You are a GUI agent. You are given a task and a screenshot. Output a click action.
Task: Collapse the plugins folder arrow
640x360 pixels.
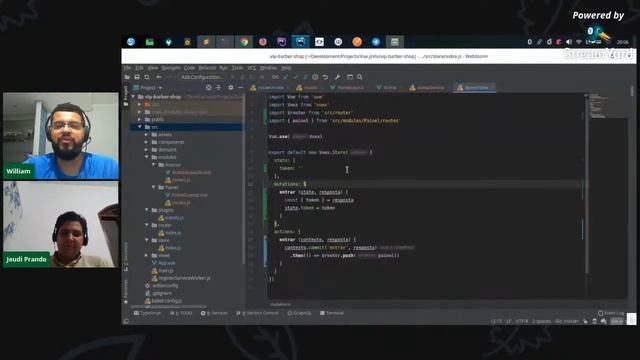tap(147, 210)
